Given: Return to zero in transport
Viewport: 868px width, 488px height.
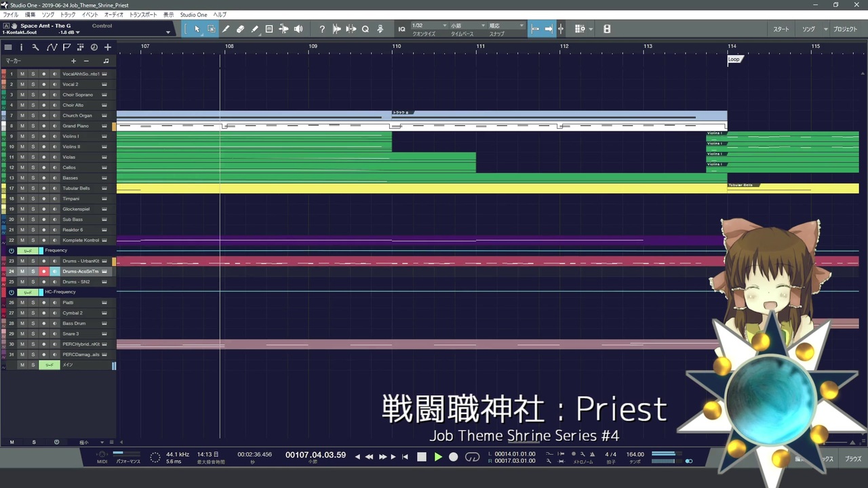Looking at the screenshot, I should click(x=405, y=457).
